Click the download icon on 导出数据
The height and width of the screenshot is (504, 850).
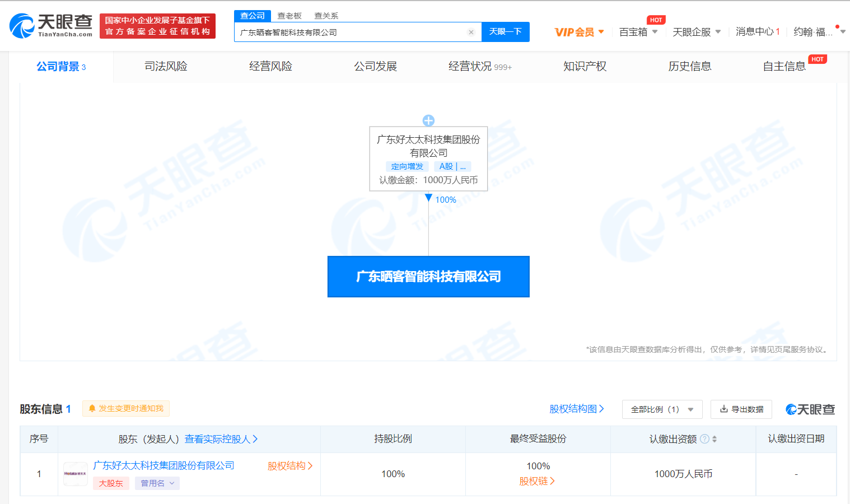[724, 409]
